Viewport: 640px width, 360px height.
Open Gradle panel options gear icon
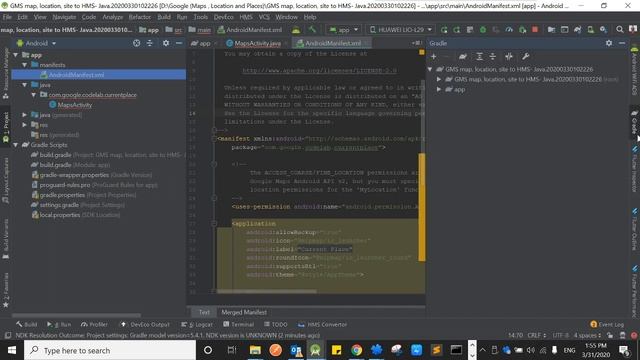(609, 43)
